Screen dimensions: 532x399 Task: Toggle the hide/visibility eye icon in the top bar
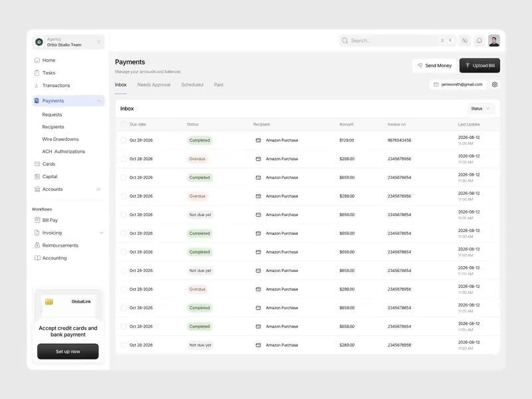click(464, 41)
